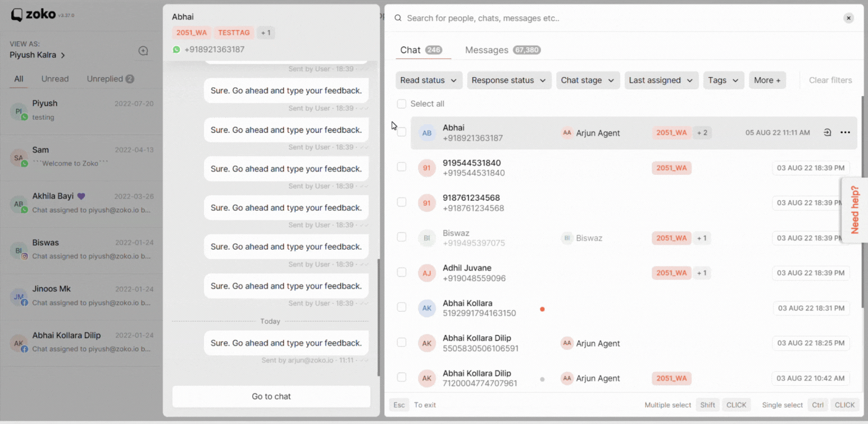
Task: Click the Esc key hint button
Action: pos(399,405)
